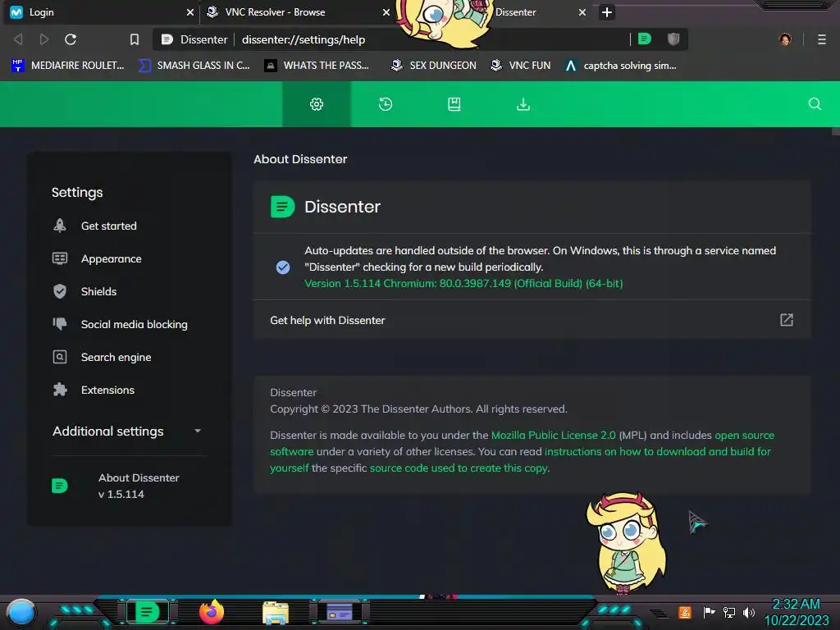This screenshot has height=630, width=840.
Task: Open the Shields icon in address bar
Action: pyautogui.click(x=673, y=39)
